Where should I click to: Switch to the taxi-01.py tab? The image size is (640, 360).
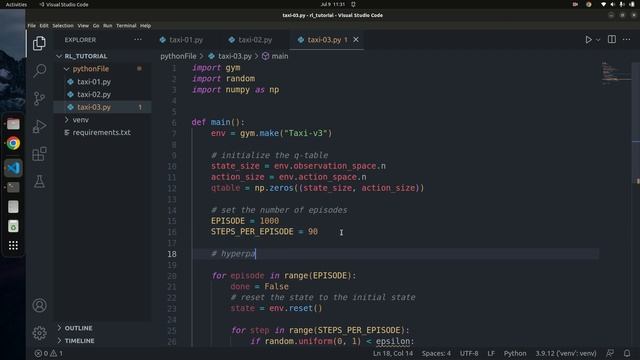[x=186, y=40]
